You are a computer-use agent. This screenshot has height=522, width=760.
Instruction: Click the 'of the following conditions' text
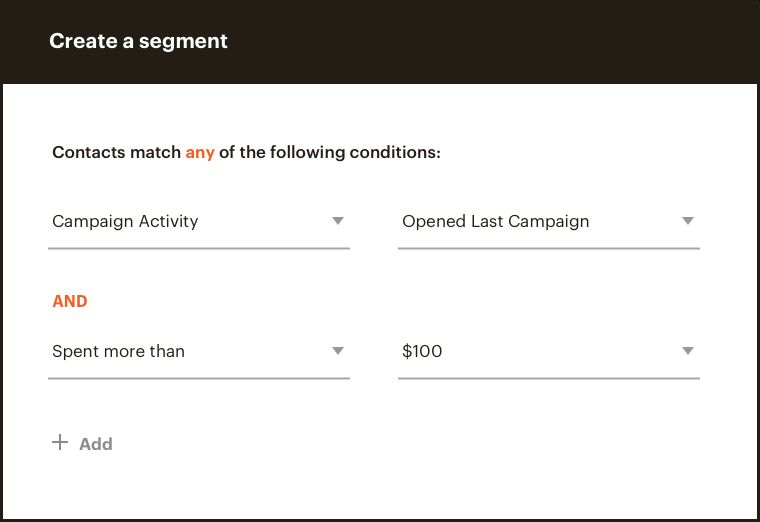[330, 154]
